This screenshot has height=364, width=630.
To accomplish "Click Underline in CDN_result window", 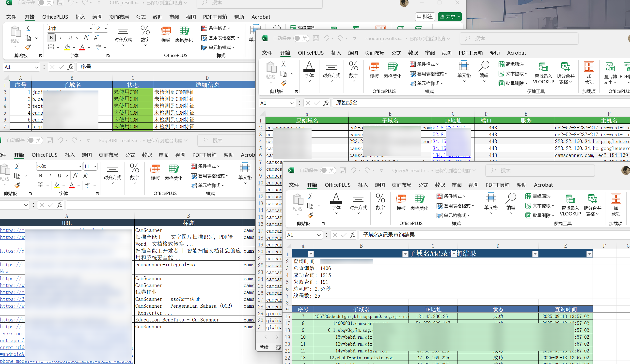I will [70, 38].
